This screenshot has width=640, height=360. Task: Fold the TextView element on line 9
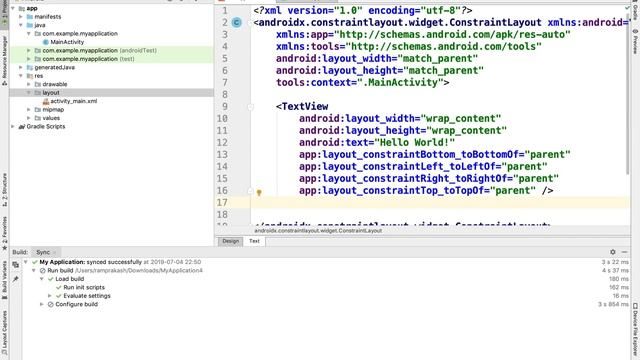250,107
